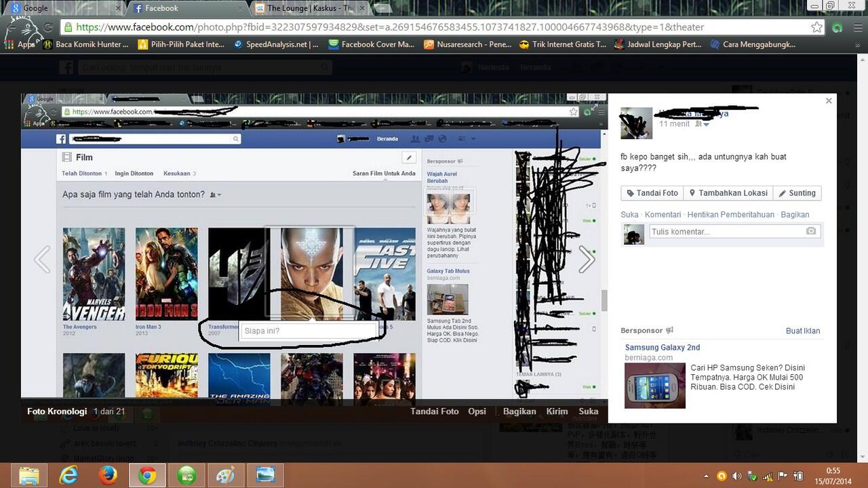Click the tag icon on Tandai Foto

coord(631,193)
